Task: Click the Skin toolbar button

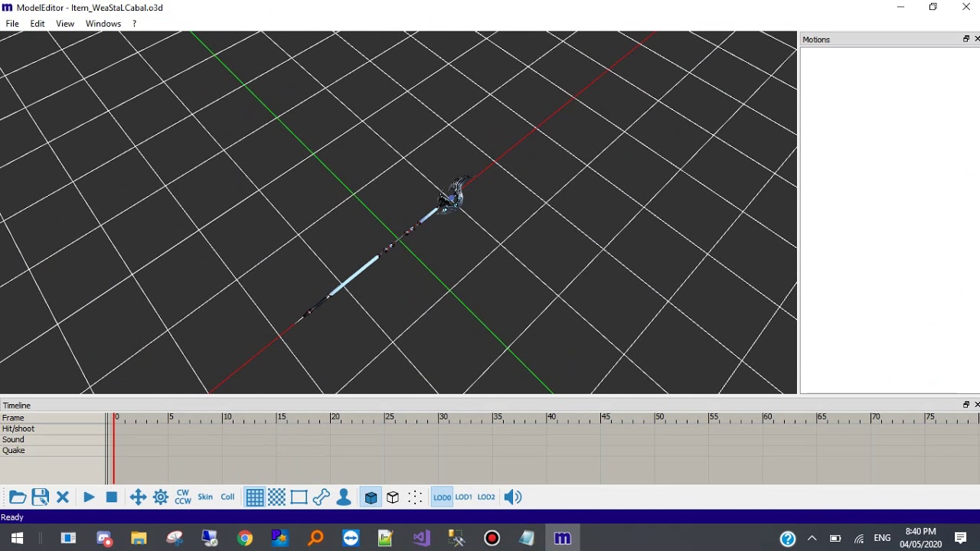Action: coord(205,497)
